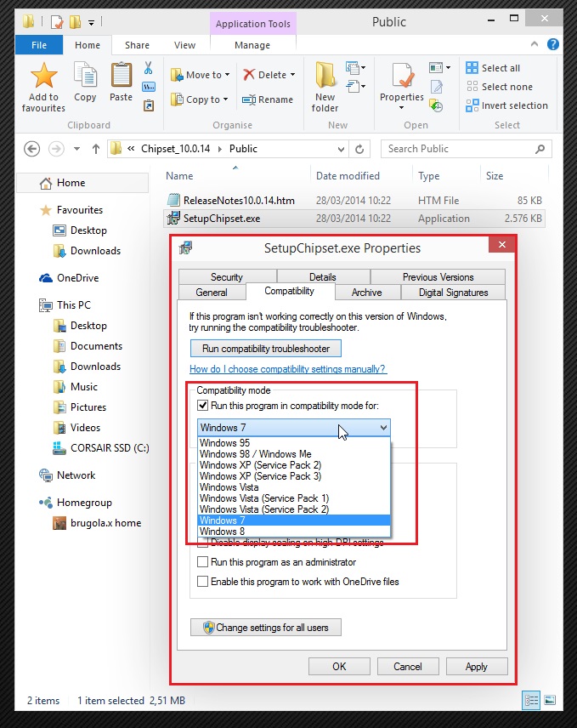Screen dimensions: 577x728
Task: Customize quick access toolbar dropdown
Action: (91, 22)
